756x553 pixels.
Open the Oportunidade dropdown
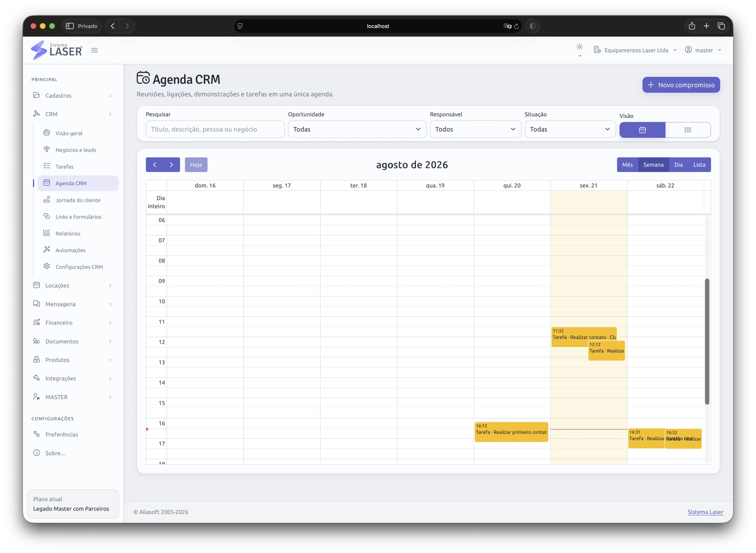tap(357, 129)
